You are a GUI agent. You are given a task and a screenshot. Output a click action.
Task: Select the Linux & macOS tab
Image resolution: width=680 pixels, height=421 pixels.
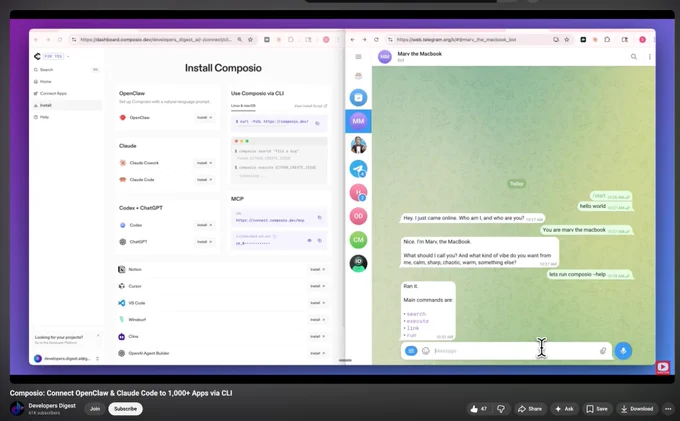point(243,106)
